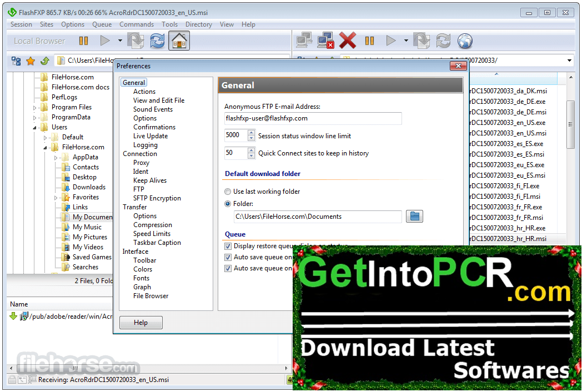Viewport: 582px width, 392px height.
Task: Click the folder tree icon left of the star
Action: pos(16,61)
